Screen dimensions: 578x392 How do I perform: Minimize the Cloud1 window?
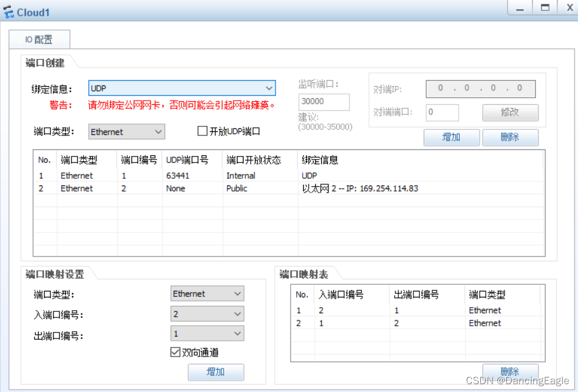520,8
